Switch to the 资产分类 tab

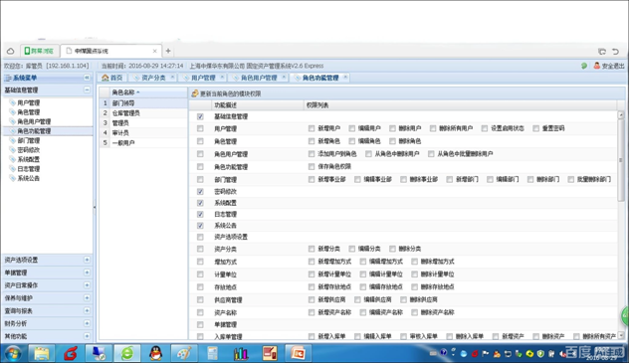pyautogui.click(x=153, y=78)
